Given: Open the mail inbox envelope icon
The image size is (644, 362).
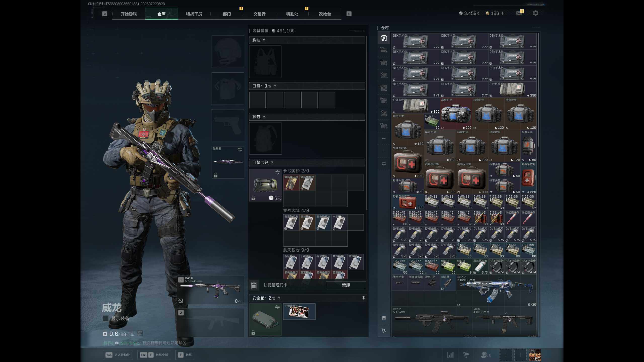Looking at the screenshot, I should tap(519, 13).
